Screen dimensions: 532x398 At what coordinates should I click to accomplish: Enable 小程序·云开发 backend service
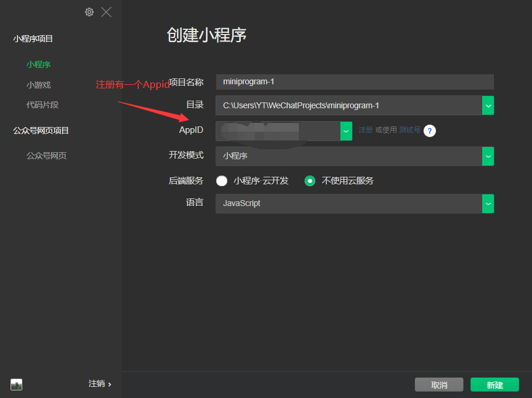(x=221, y=181)
